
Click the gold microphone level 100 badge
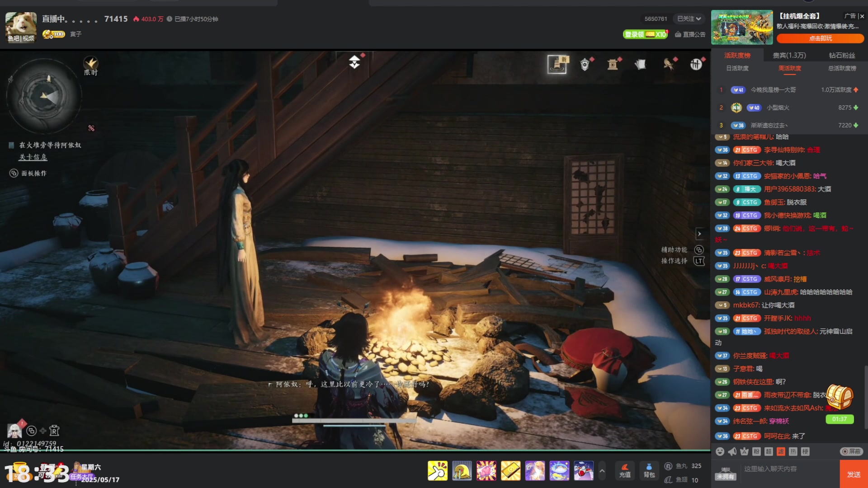pyautogui.click(x=54, y=34)
